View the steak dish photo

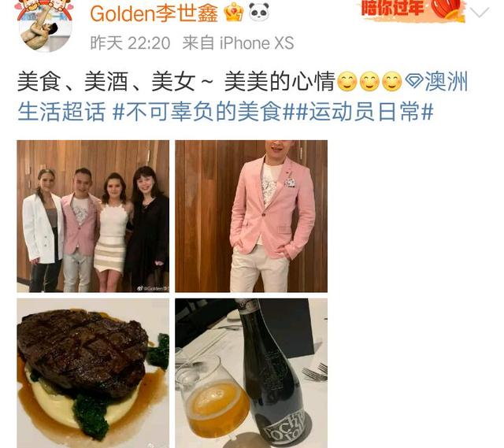(x=93, y=373)
